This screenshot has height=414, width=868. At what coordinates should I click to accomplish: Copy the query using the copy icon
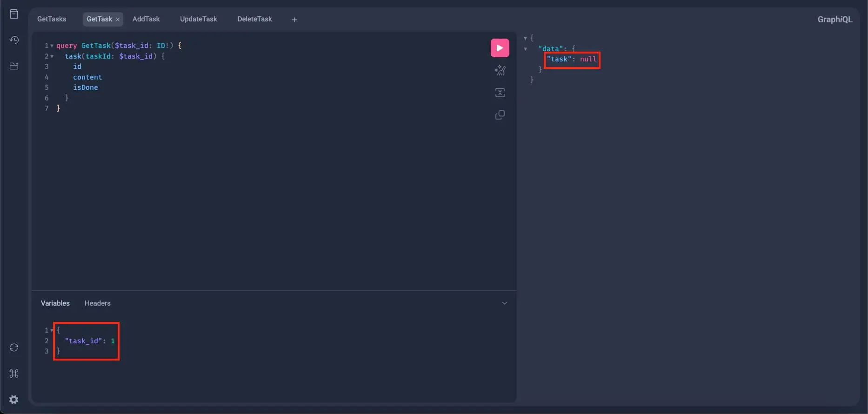pos(500,115)
